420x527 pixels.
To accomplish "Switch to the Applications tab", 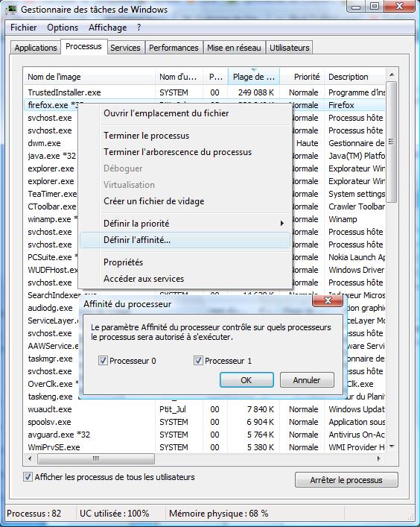I will point(36,48).
